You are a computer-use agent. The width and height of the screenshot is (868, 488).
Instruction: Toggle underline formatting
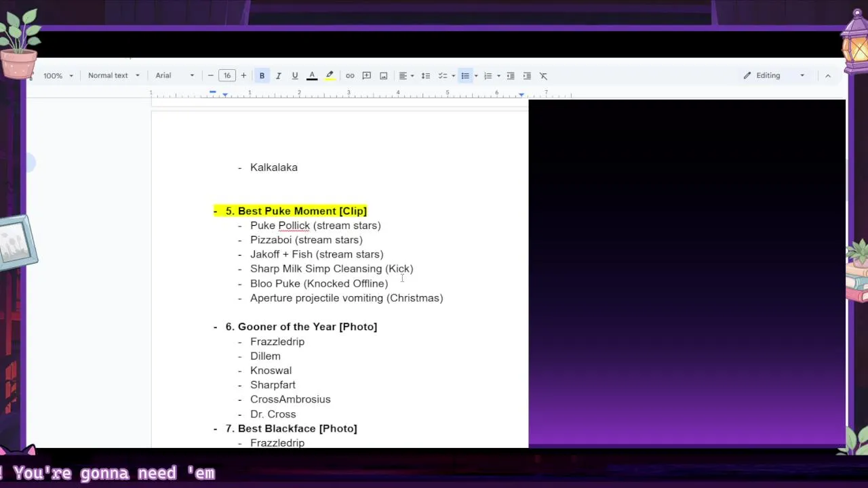coord(295,75)
